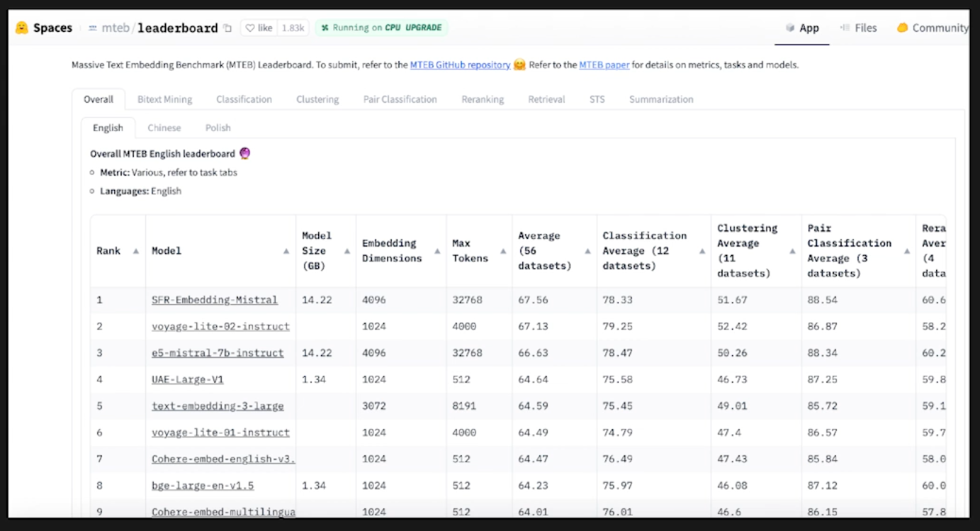Select the Chinese language tab
This screenshot has height=531, width=980.
[x=164, y=128]
